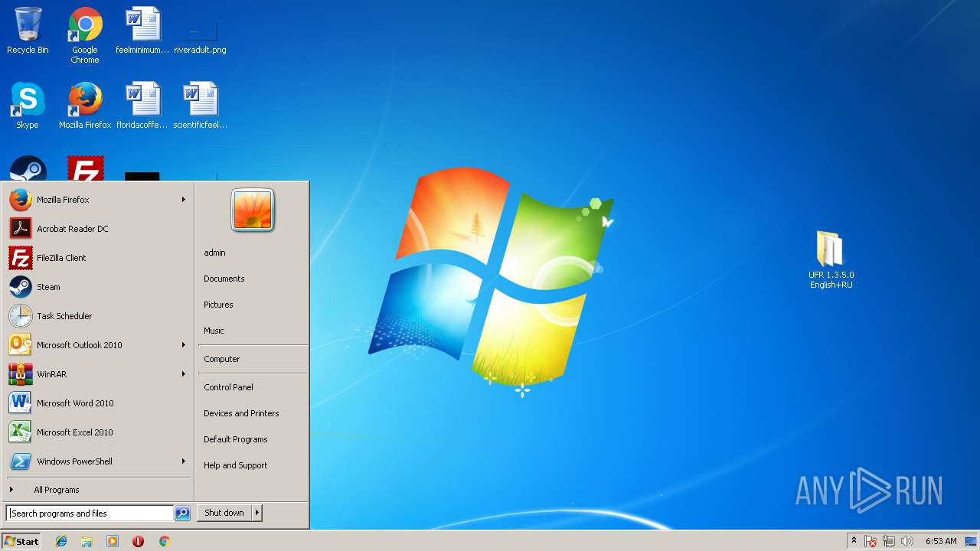The width and height of the screenshot is (980, 551).
Task: Open Music from the Start menu
Action: pyautogui.click(x=214, y=331)
